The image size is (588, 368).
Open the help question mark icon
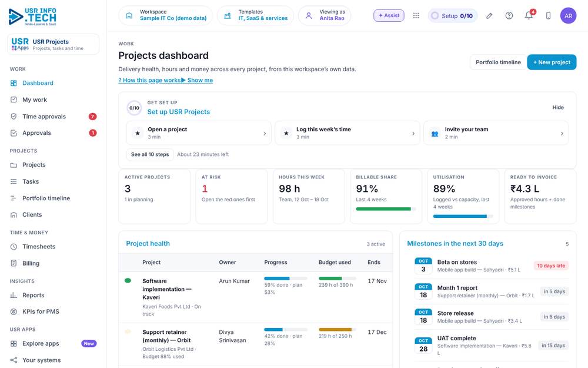tap(509, 15)
